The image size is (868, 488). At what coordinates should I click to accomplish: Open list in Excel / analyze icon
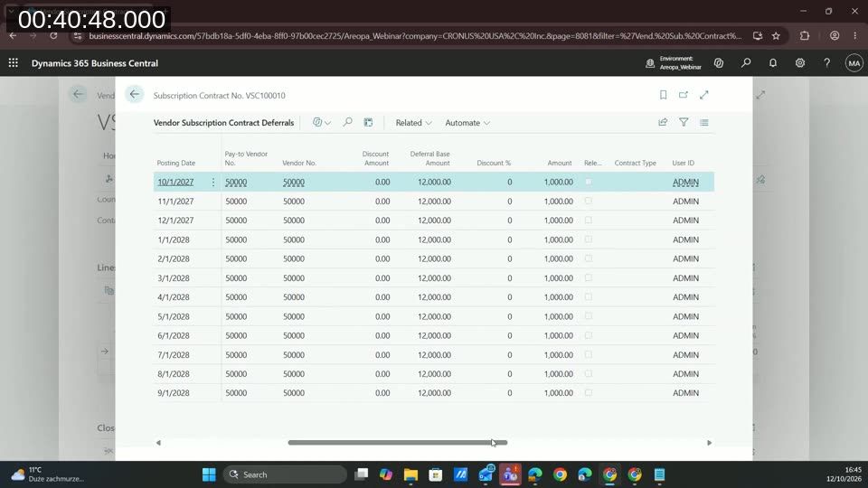pyautogui.click(x=368, y=122)
